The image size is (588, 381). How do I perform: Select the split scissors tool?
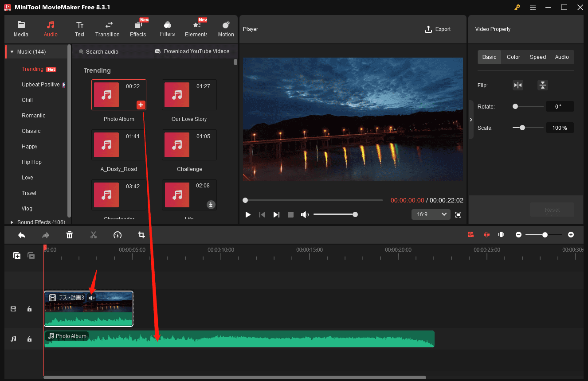coord(93,235)
